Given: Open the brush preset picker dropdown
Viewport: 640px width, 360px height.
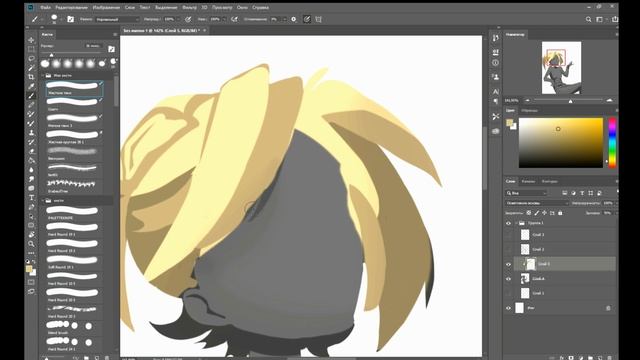Looking at the screenshot, I should pos(61,19).
